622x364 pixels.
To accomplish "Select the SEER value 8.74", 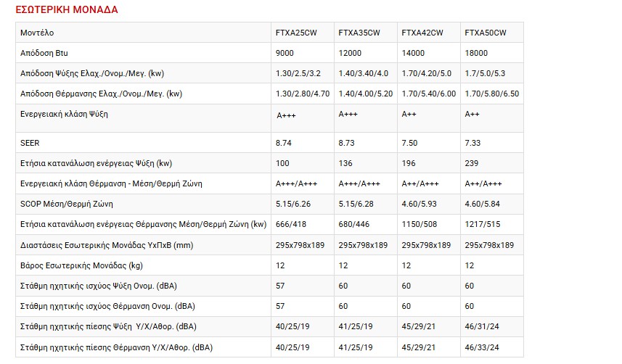I will 284,144.
